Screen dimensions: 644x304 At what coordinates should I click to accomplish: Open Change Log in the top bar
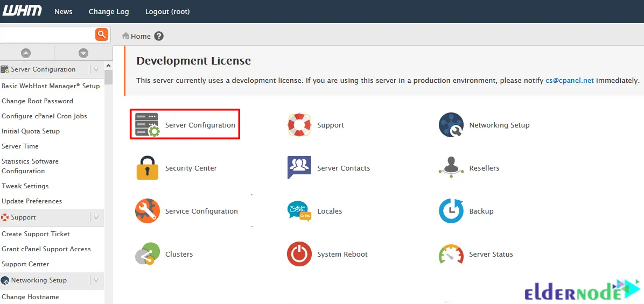(109, 11)
